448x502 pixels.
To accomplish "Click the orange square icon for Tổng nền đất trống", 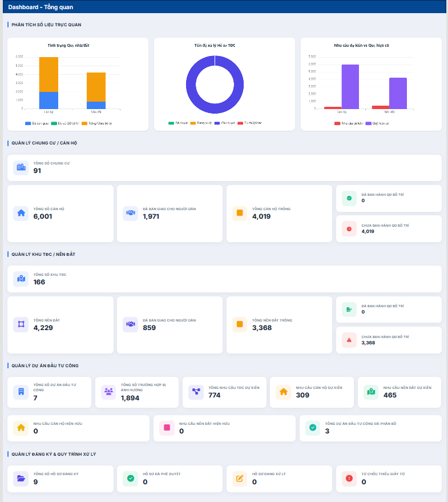I will pyautogui.click(x=240, y=324).
